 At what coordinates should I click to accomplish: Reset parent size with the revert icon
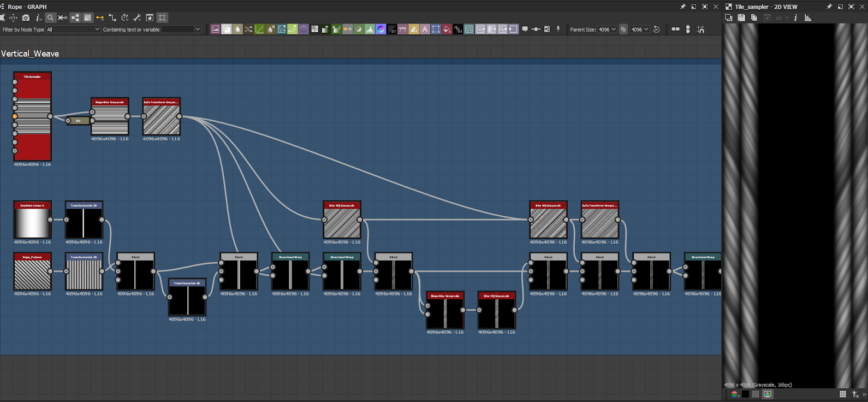(x=657, y=29)
